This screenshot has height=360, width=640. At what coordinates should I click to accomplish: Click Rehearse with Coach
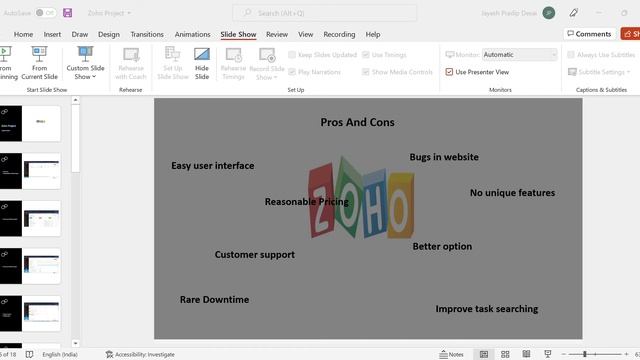point(131,63)
